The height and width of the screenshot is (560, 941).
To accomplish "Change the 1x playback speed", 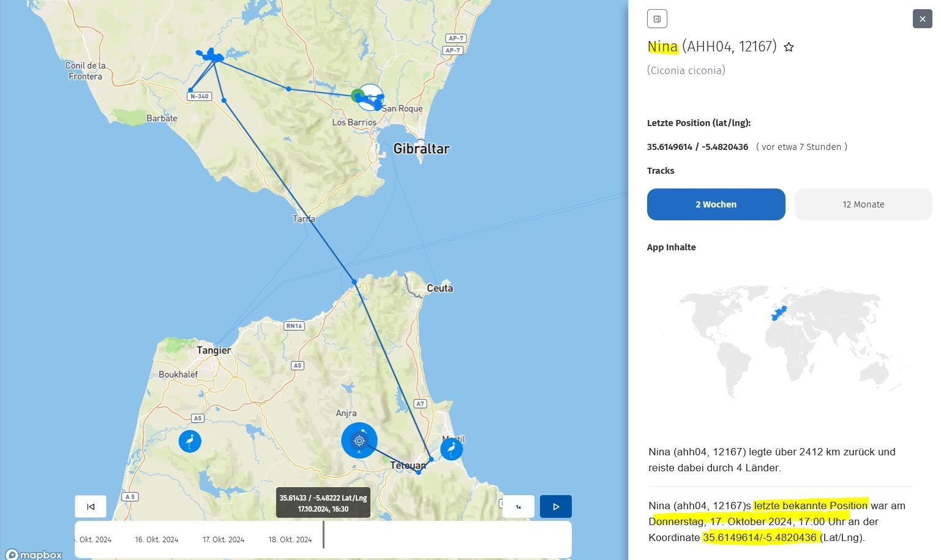I will click(519, 507).
